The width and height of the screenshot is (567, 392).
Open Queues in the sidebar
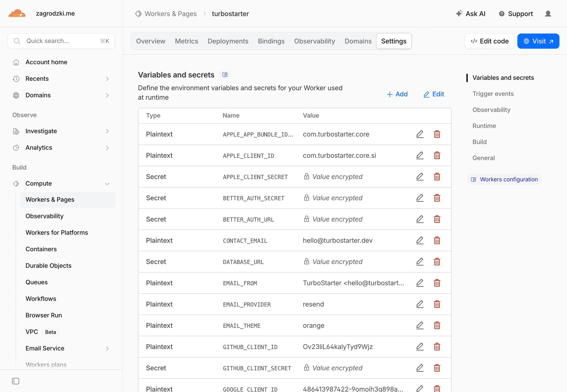pyautogui.click(x=68, y=282)
